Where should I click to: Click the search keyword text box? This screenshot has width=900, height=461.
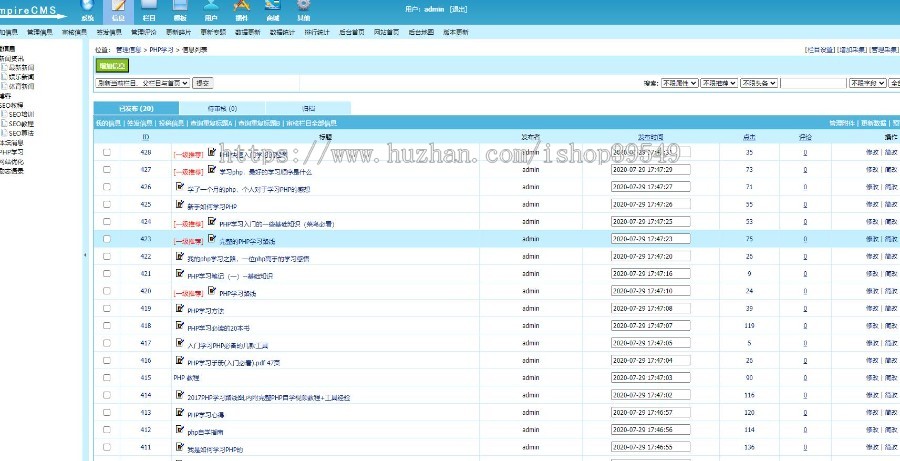813,83
